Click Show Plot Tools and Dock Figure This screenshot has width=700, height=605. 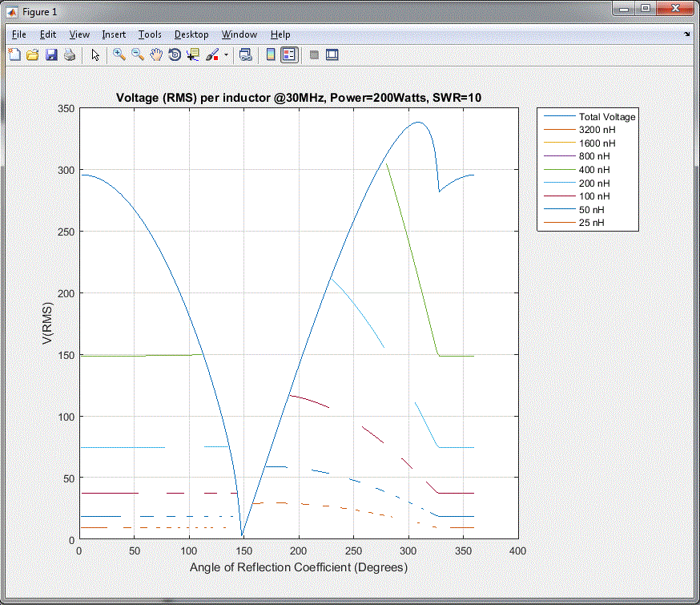pos(332,54)
